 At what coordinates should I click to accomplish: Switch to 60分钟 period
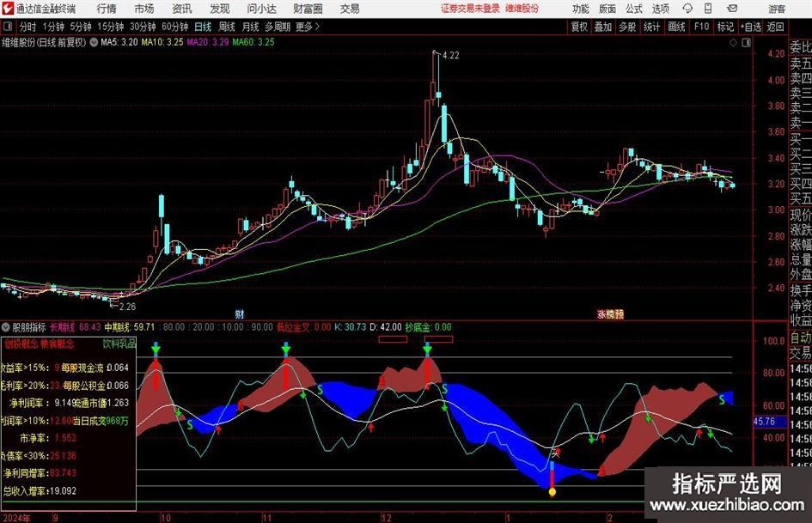[x=175, y=27]
